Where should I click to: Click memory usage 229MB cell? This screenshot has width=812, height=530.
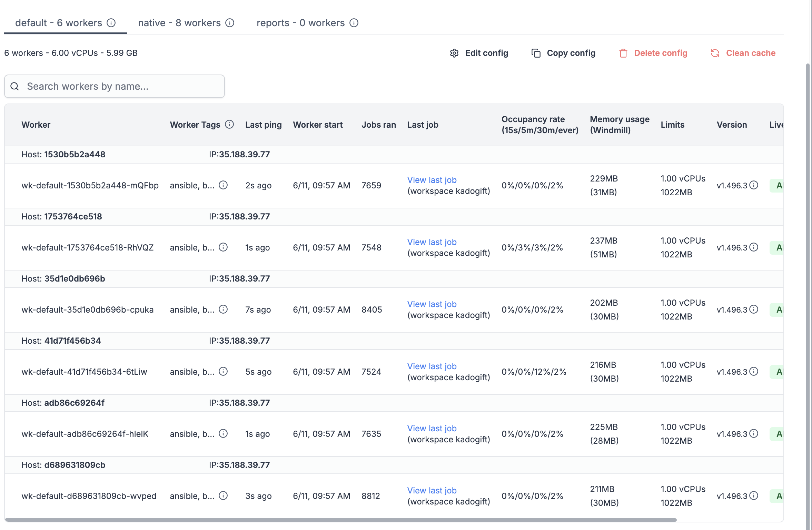pyautogui.click(x=604, y=185)
